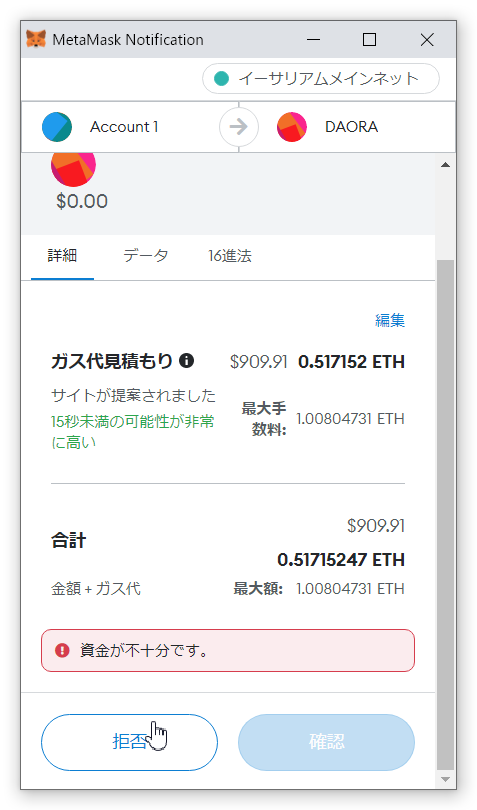The height and width of the screenshot is (810, 477).
Task: Maximize the MetaMask Notification window
Action: click(369, 39)
